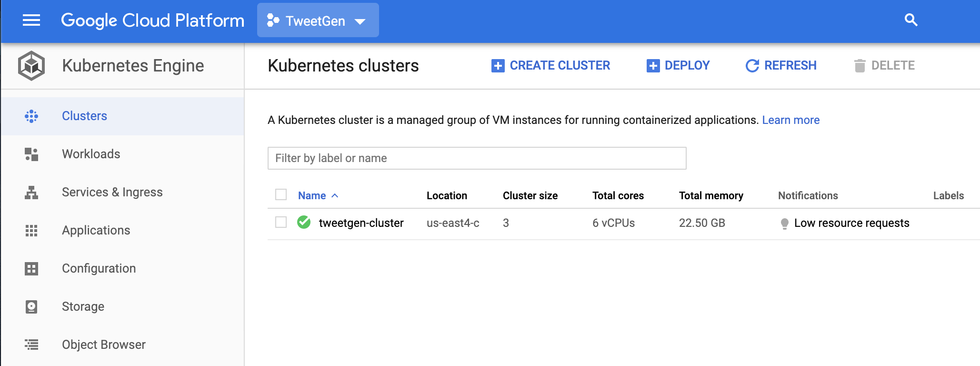Go to Clusters in sidebar
980x366 pixels.
tap(122, 116)
